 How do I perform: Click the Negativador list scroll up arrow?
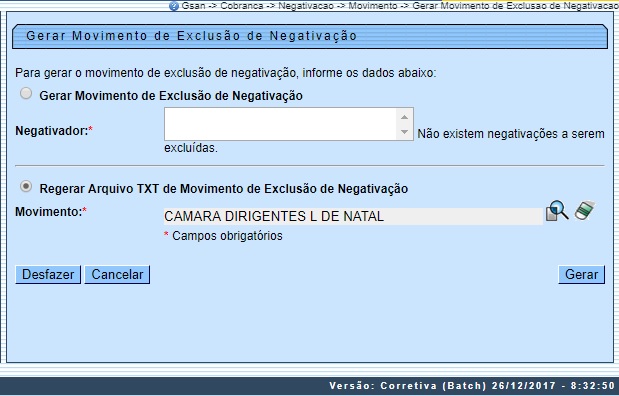[404, 117]
